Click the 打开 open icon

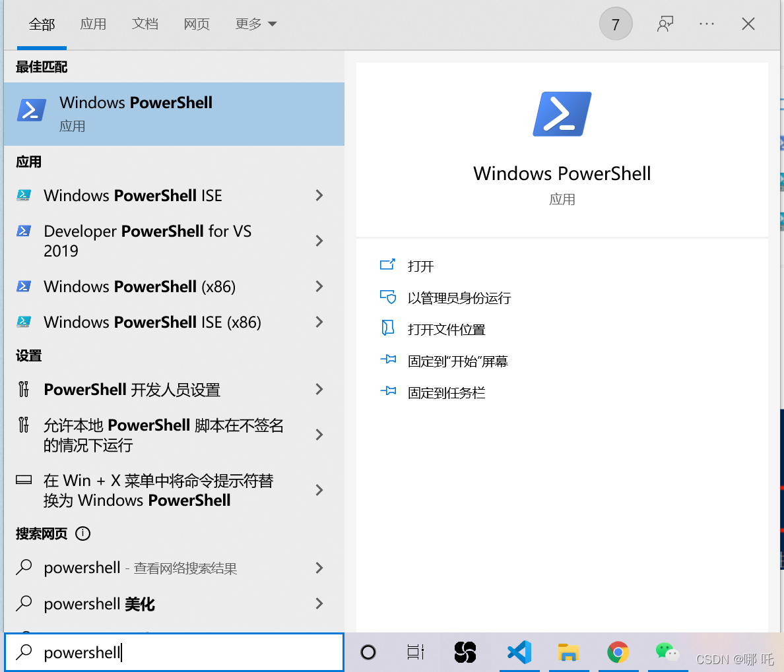(387, 265)
